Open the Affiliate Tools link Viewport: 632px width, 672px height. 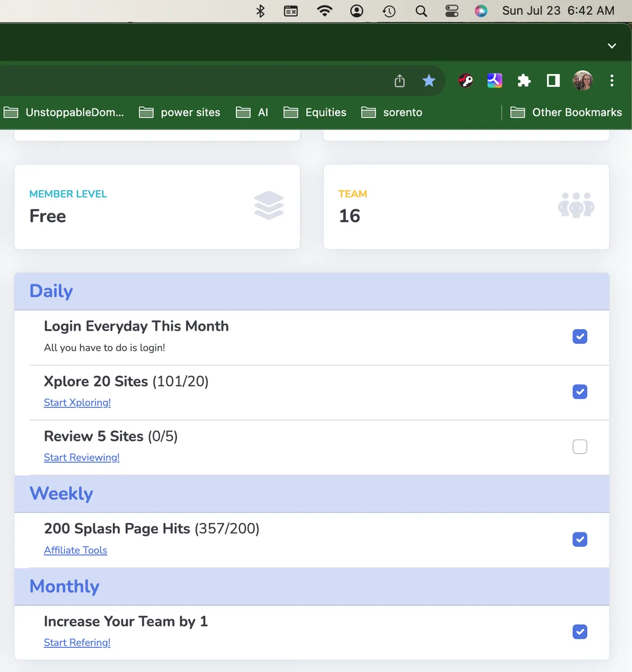(76, 550)
